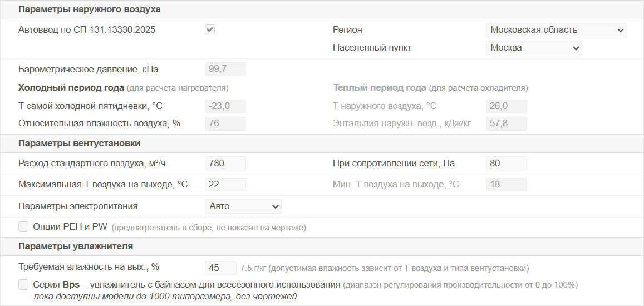Expand the Параметры электропитания dropdown

243,206
